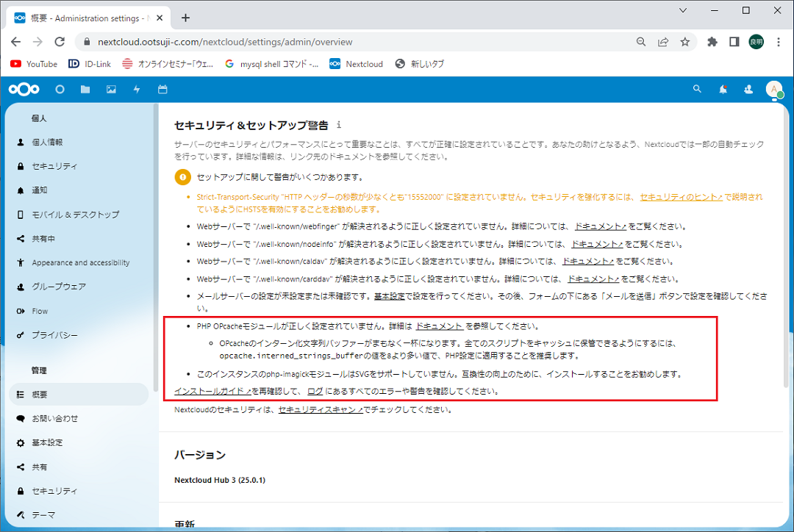Click the search magnifier in Nextcloud header
Screen dimensions: 794x532
coord(698,90)
